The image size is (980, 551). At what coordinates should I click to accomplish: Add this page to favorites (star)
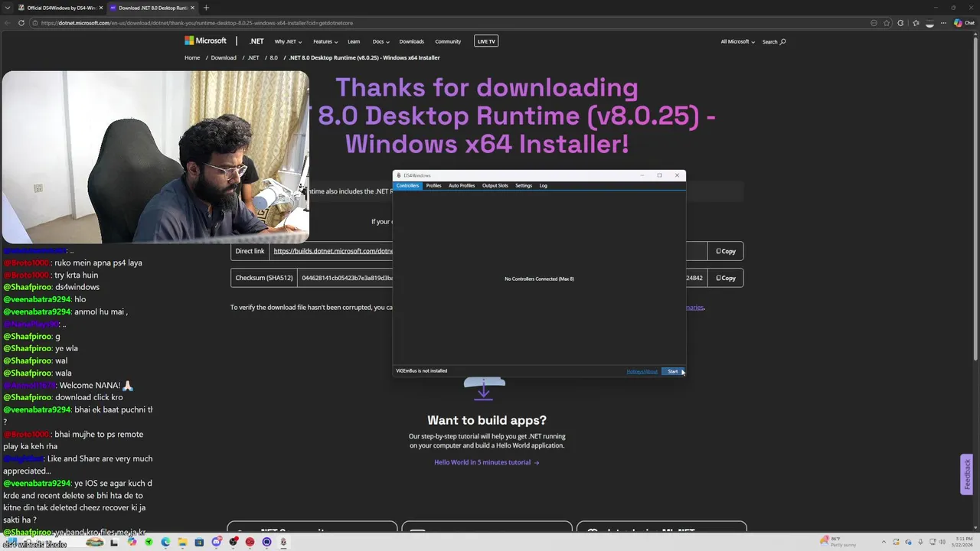click(x=887, y=23)
